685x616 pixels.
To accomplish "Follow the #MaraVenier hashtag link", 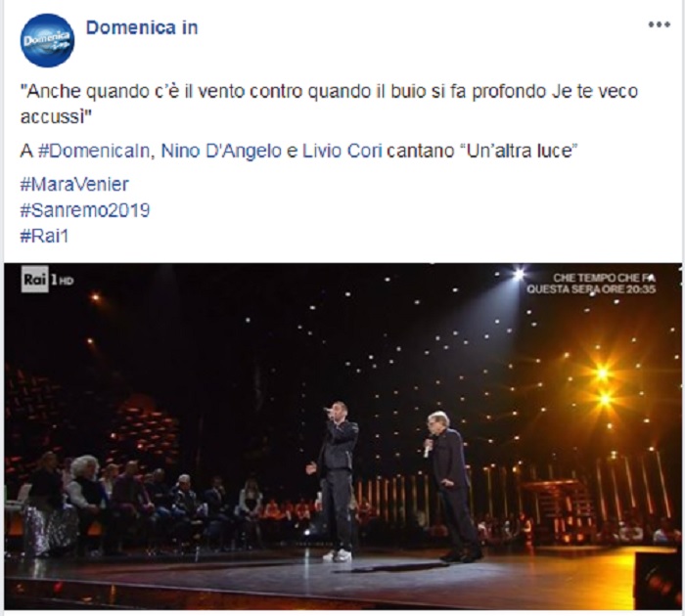I will (x=74, y=184).
